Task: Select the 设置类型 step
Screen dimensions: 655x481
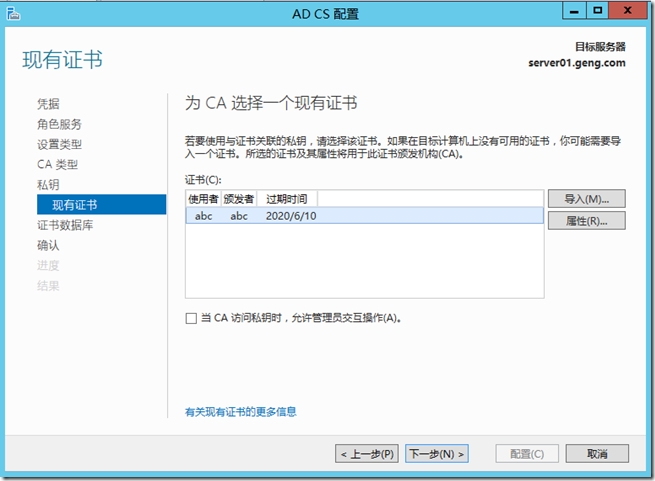Action: 59,144
